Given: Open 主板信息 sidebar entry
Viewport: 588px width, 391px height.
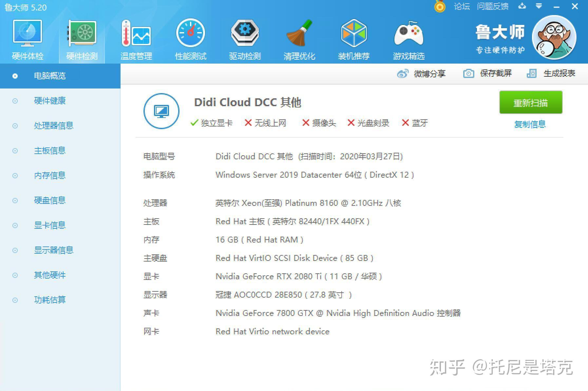Looking at the screenshot, I should [60, 151].
